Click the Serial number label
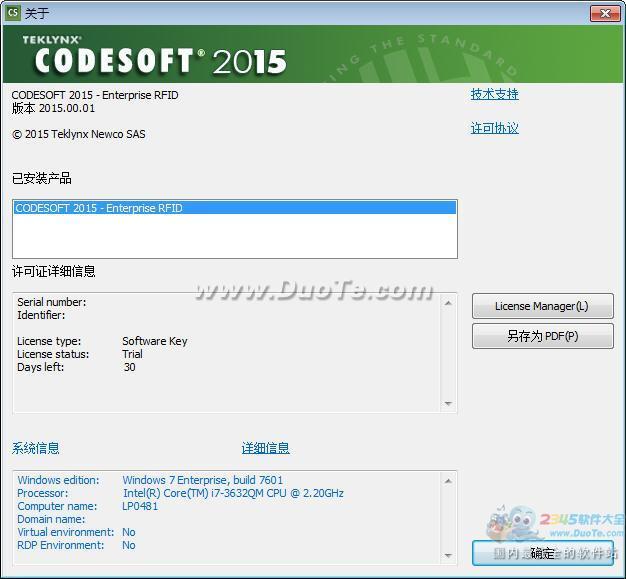The image size is (626, 579). coord(52,302)
